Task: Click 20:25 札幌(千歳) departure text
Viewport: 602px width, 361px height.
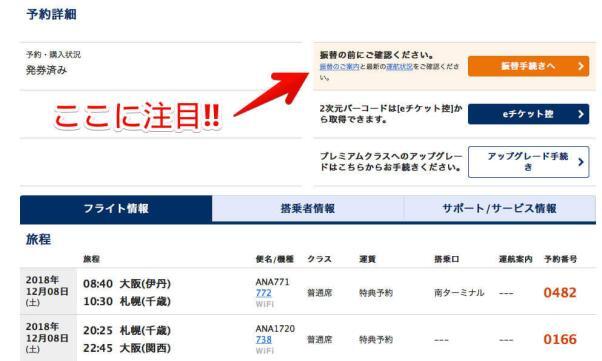Action: (127, 331)
